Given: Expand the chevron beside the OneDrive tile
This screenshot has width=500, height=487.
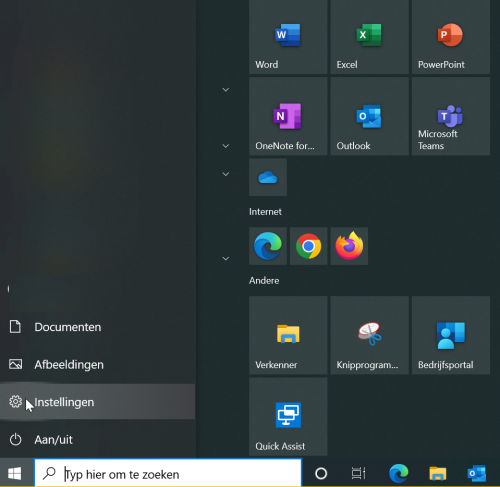Looking at the screenshot, I should [x=226, y=174].
